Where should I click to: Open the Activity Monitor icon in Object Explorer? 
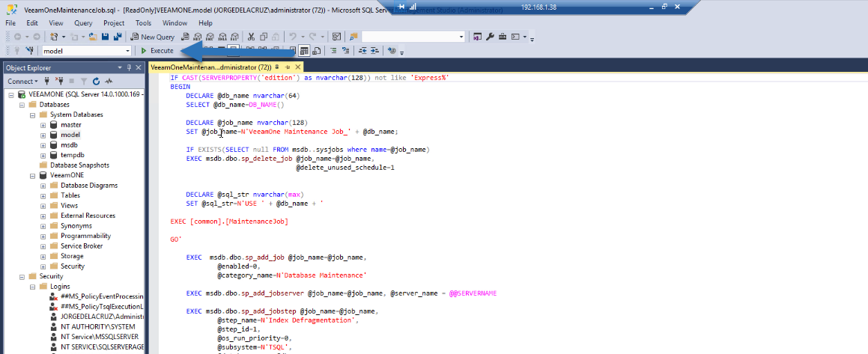click(x=109, y=82)
